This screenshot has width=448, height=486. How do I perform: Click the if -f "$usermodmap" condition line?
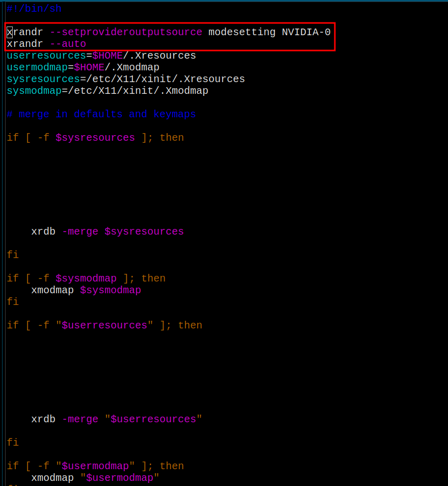pos(95,466)
